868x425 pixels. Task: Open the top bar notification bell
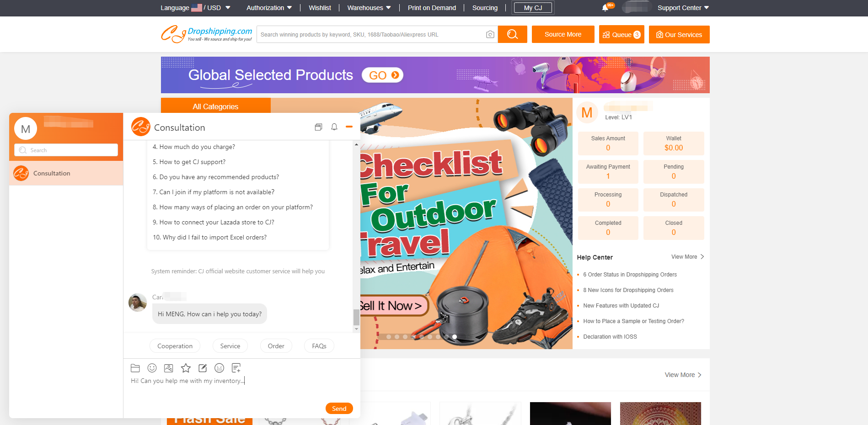coord(605,8)
